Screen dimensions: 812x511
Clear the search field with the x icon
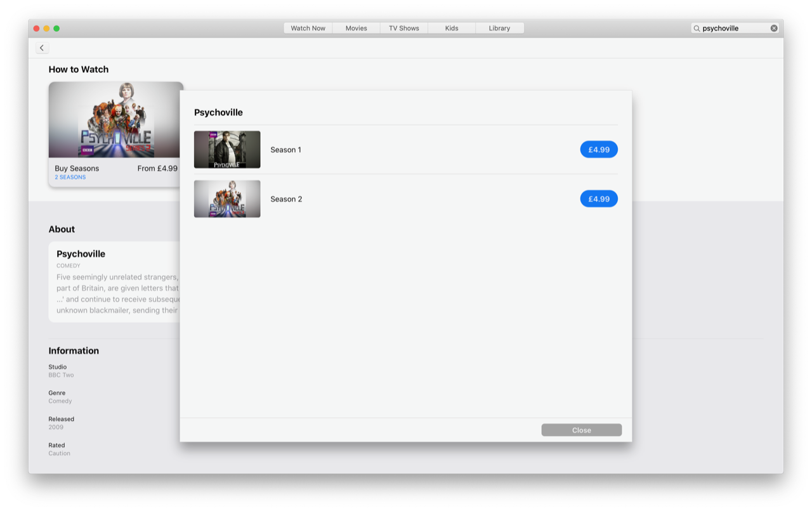[774, 28]
